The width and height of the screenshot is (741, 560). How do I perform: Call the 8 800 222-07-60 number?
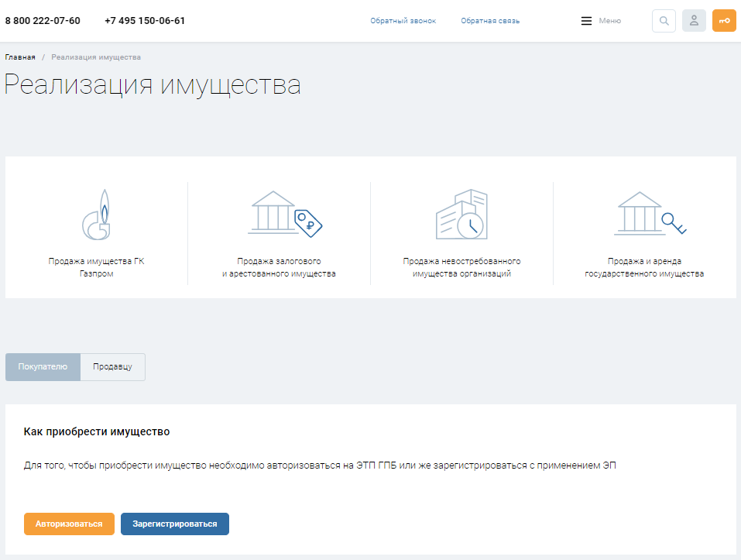pos(43,21)
